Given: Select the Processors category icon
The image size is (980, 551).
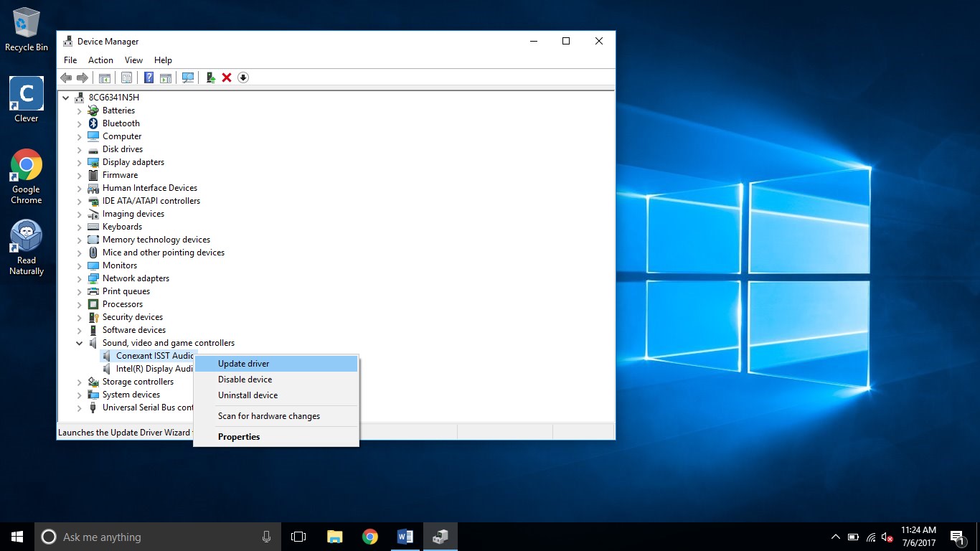Looking at the screenshot, I should click(93, 304).
